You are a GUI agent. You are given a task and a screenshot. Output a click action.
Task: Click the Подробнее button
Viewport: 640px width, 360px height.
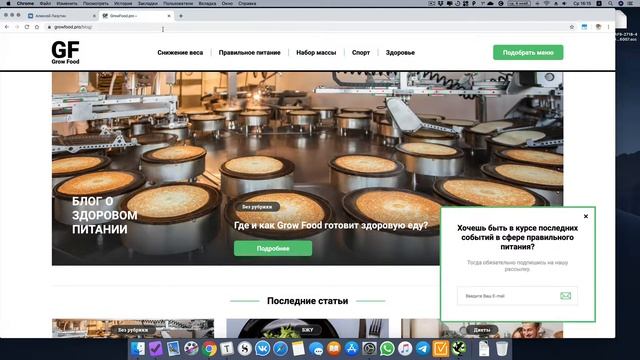[x=273, y=248]
